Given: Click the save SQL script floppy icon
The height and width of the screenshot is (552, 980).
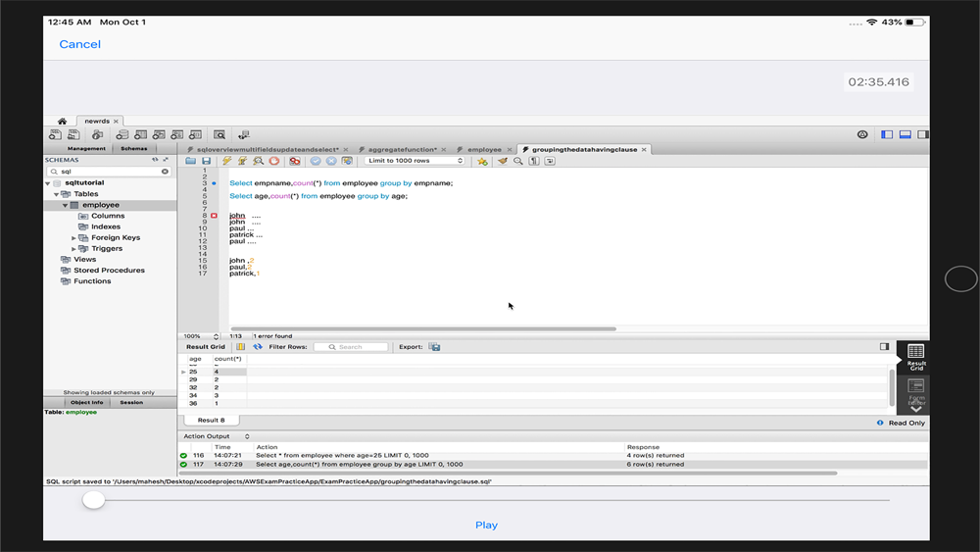Looking at the screenshot, I should (x=206, y=161).
